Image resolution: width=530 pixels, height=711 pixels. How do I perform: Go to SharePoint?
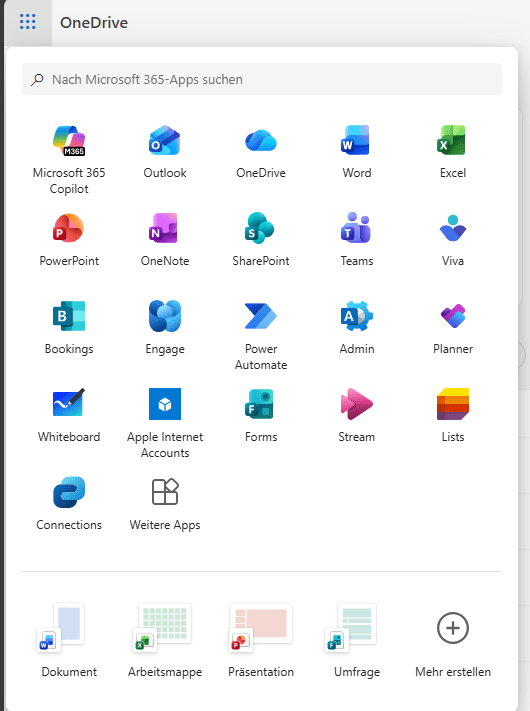pos(261,240)
